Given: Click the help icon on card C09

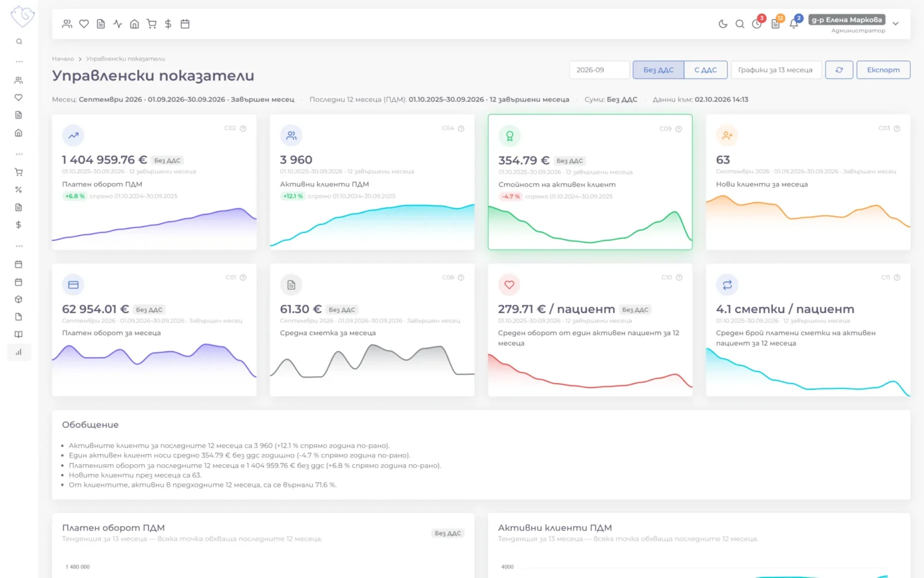Looking at the screenshot, I should (x=679, y=129).
